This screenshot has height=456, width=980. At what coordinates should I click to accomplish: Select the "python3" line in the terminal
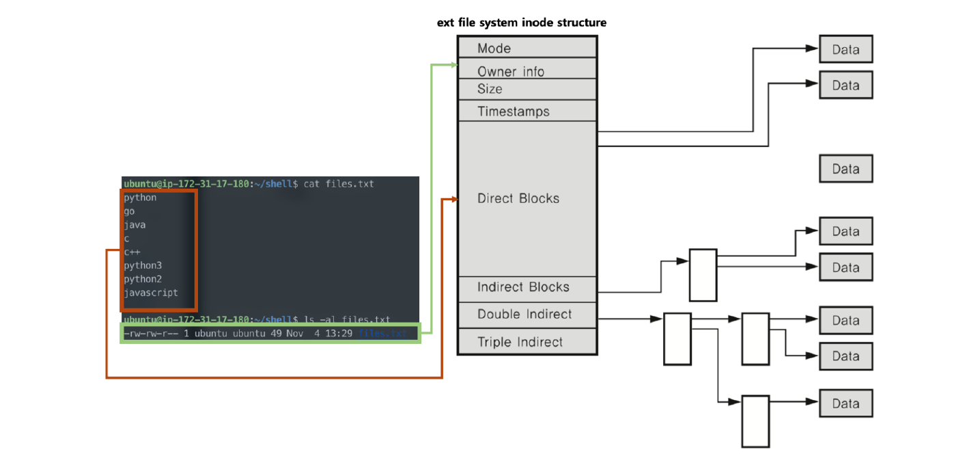click(x=143, y=265)
